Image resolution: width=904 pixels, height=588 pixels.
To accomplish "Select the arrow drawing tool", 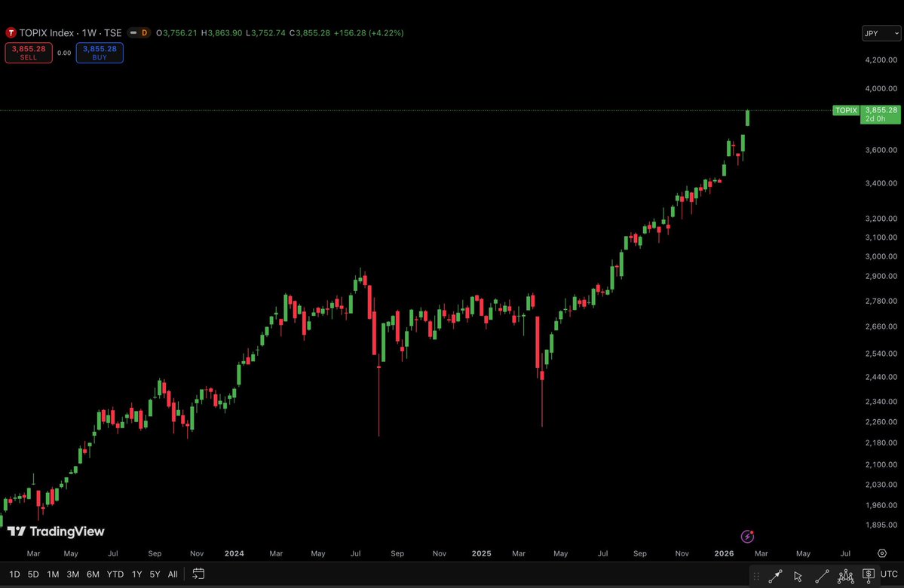I will [x=774, y=575].
